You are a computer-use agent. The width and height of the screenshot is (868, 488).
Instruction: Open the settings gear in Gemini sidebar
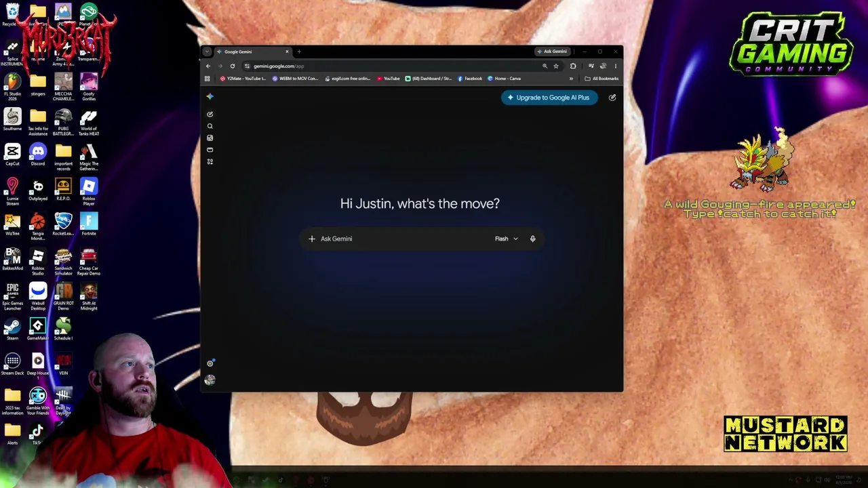(x=210, y=364)
